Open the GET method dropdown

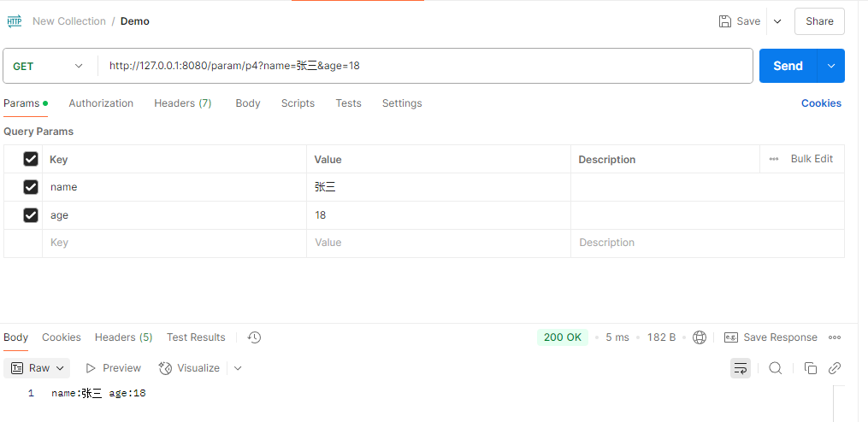click(50, 66)
